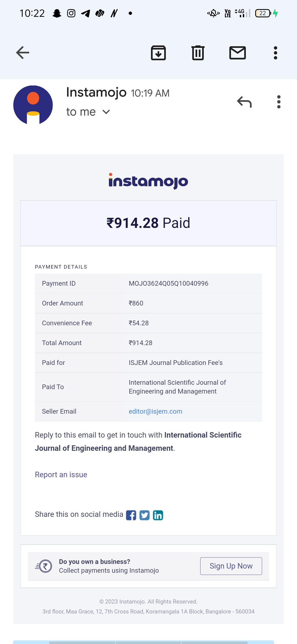The width and height of the screenshot is (297, 644).
Task: Tap the Telegram notification icon in status bar
Action: point(86,13)
